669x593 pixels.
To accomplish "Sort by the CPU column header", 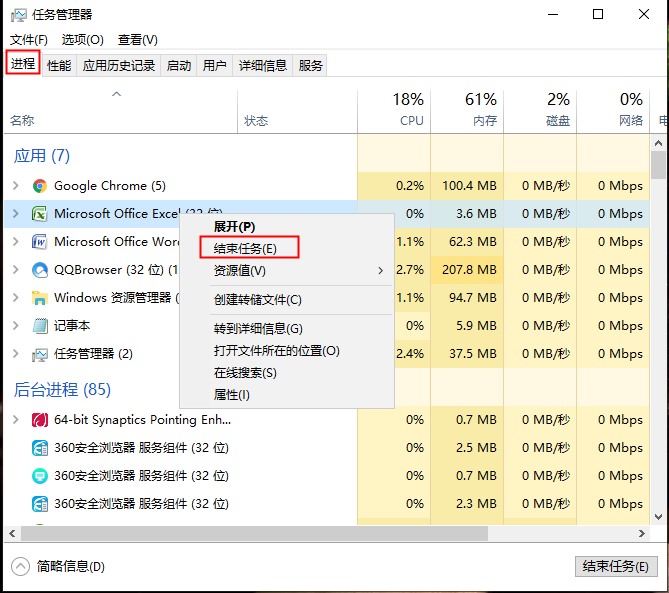I will click(x=394, y=112).
